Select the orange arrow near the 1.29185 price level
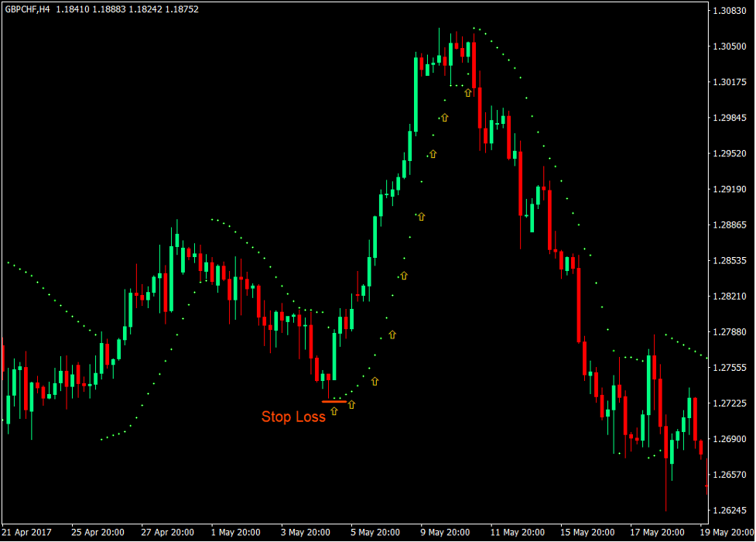 [x=420, y=217]
